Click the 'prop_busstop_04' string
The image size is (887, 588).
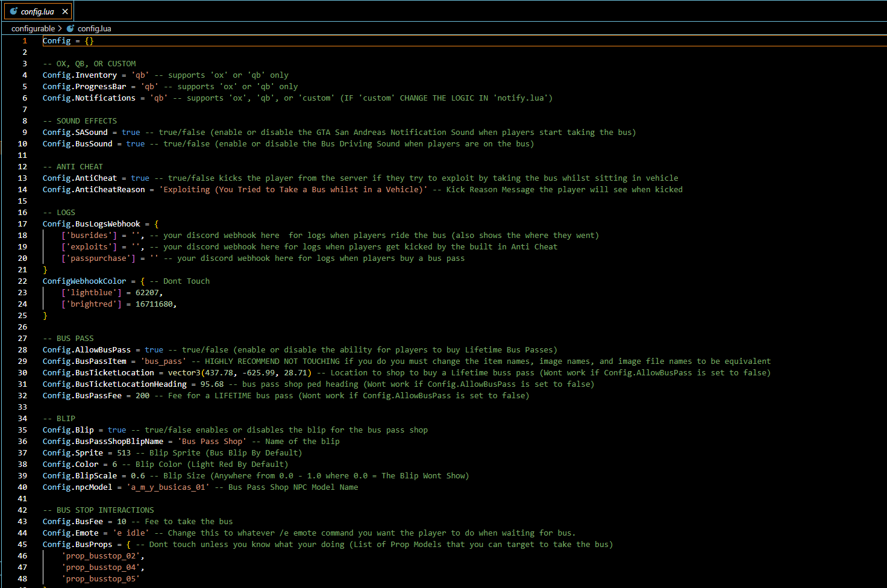(101, 568)
